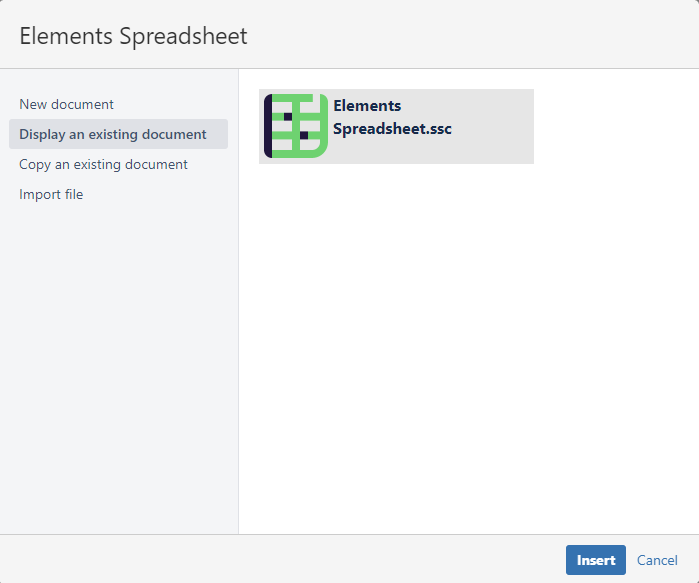Click the dark left edge of the spreadsheet icon
The image size is (699, 583).
pyautogui.click(x=268, y=125)
